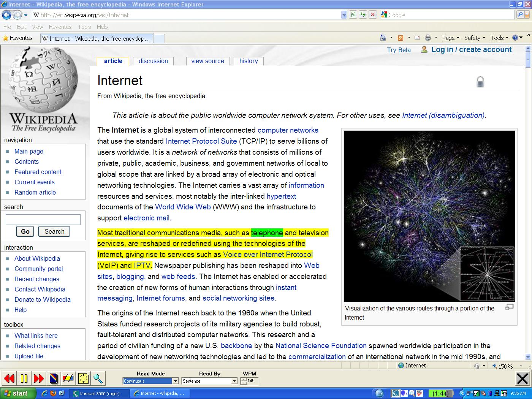Click the red X Stop loading icon
532x399 pixels.
tap(373, 15)
